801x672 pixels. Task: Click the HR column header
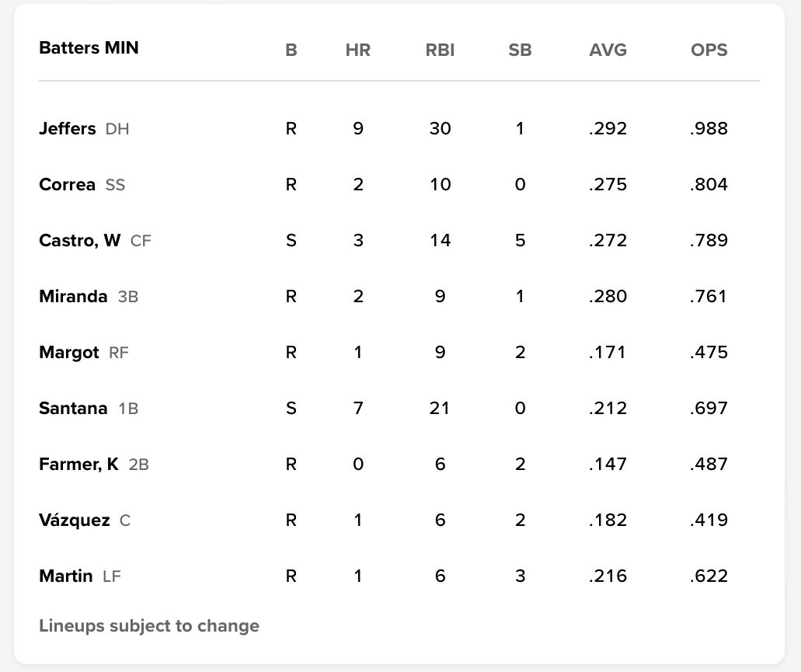coord(358,50)
